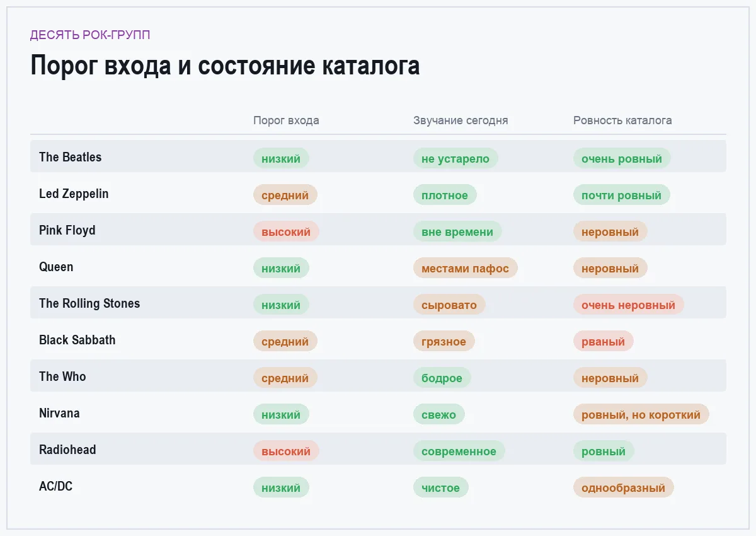Click the "рваный" badge
This screenshot has height=536, width=756.
point(604,341)
